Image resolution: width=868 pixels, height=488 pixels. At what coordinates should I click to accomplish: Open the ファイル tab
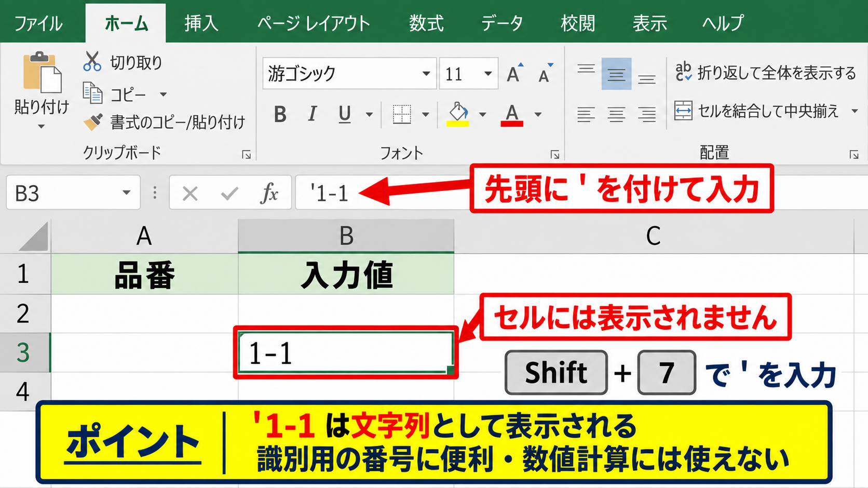point(38,23)
